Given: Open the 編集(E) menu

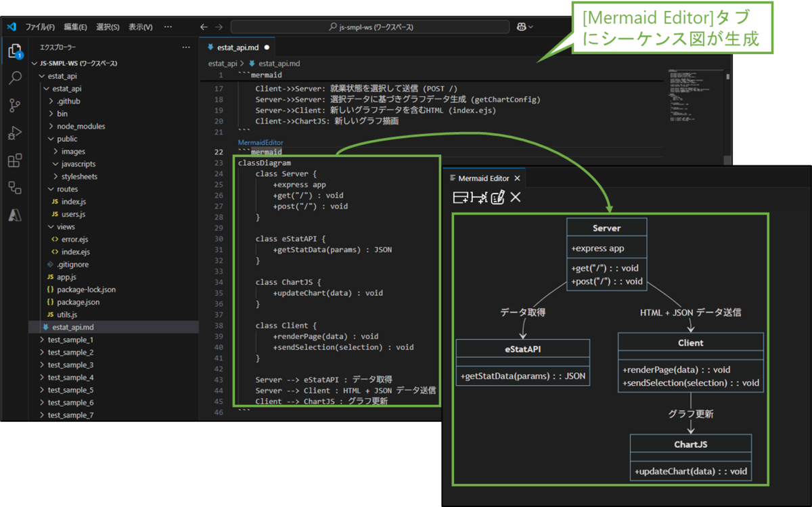Looking at the screenshot, I should [x=75, y=27].
